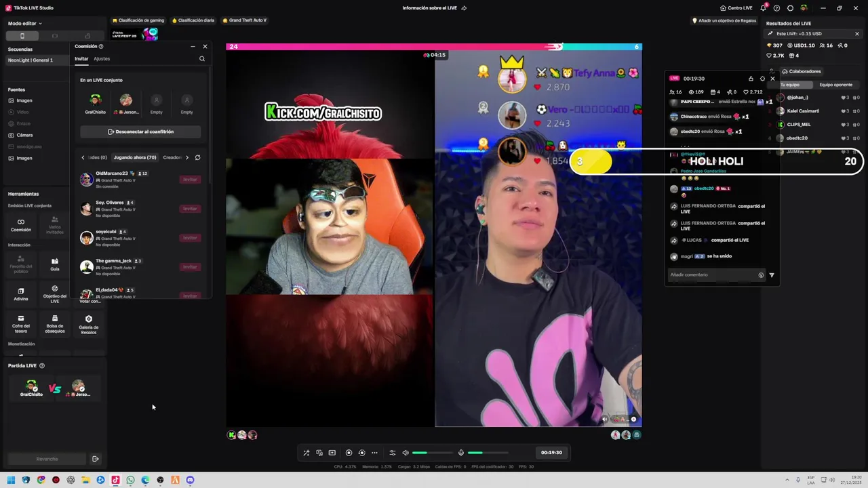Open the Adivina tool
The image size is (868, 488).
click(21, 294)
